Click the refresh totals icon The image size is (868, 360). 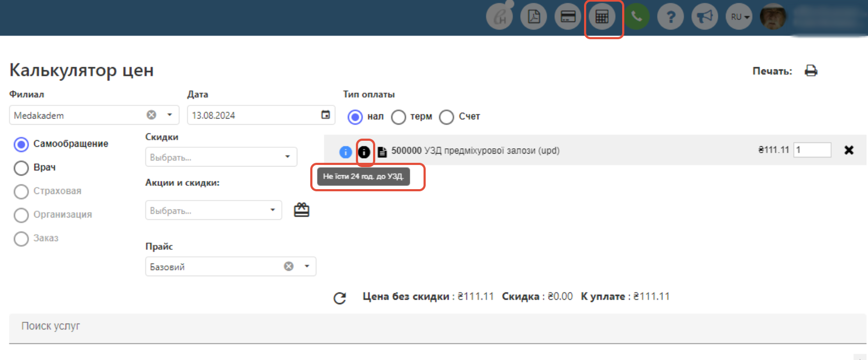click(340, 298)
